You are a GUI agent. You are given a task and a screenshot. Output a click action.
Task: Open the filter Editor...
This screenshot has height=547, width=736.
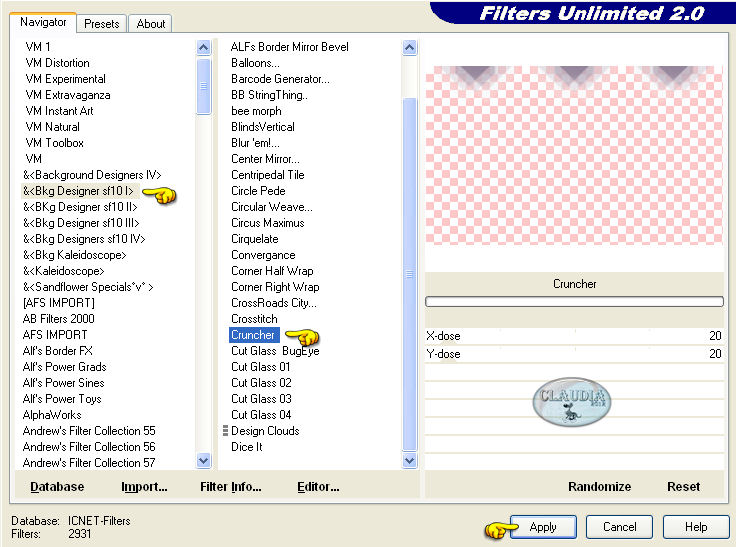click(318, 486)
